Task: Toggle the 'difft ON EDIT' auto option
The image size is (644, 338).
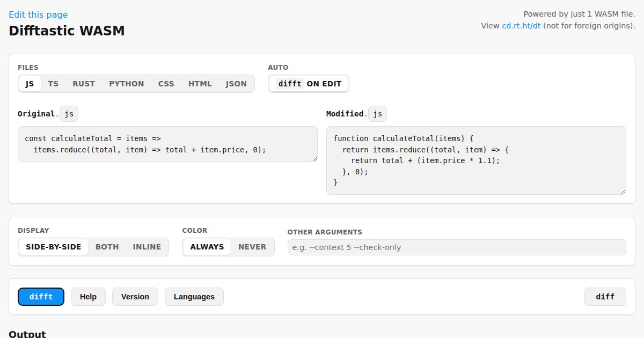Action: pyautogui.click(x=309, y=84)
